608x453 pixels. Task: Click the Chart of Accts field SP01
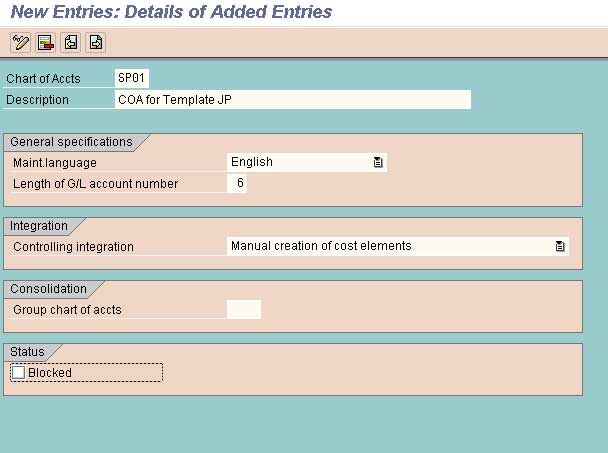click(132, 78)
